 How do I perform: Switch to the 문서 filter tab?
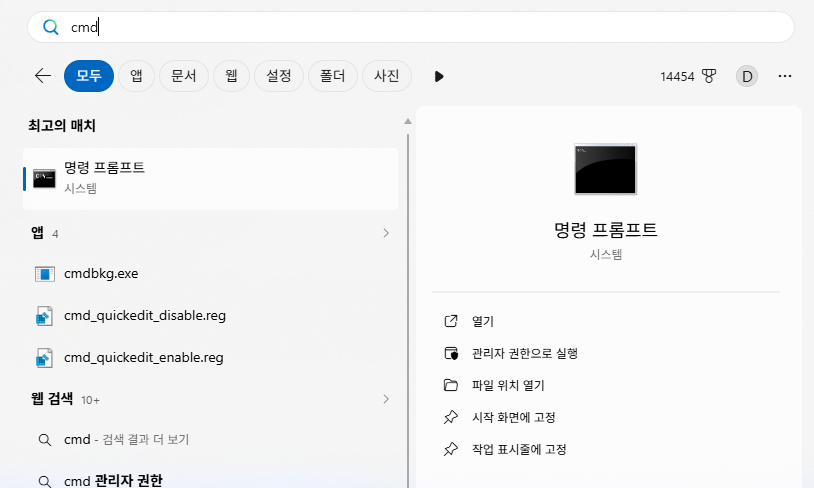[184, 76]
